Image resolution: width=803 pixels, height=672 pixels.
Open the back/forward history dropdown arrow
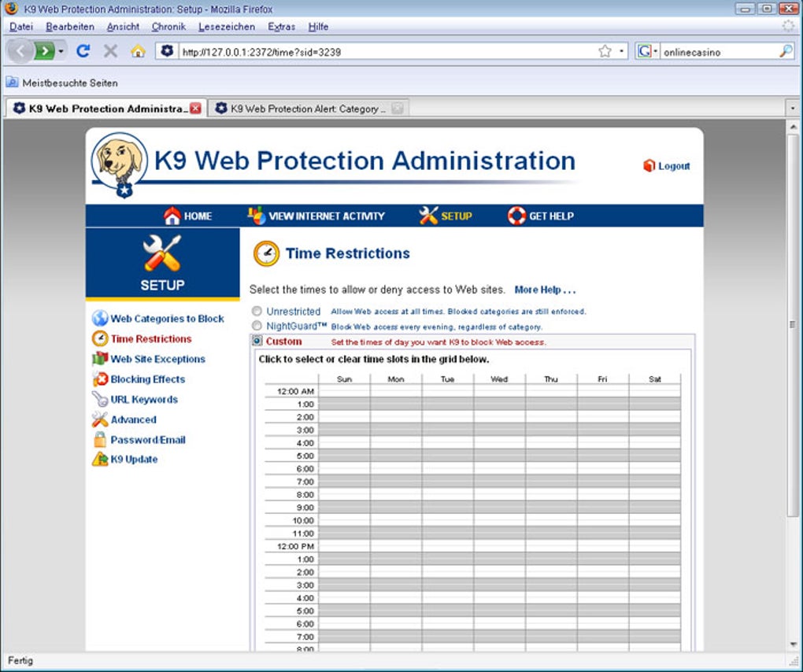(61, 51)
